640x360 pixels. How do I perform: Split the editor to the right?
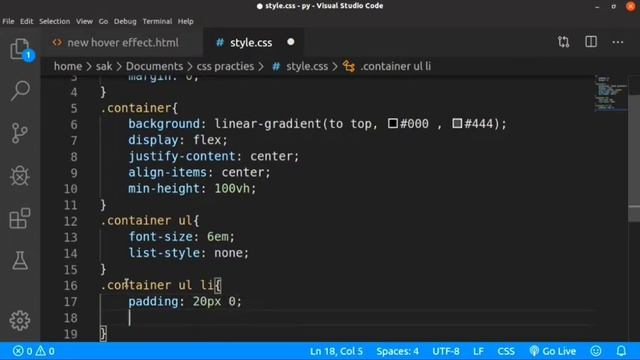(591, 42)
